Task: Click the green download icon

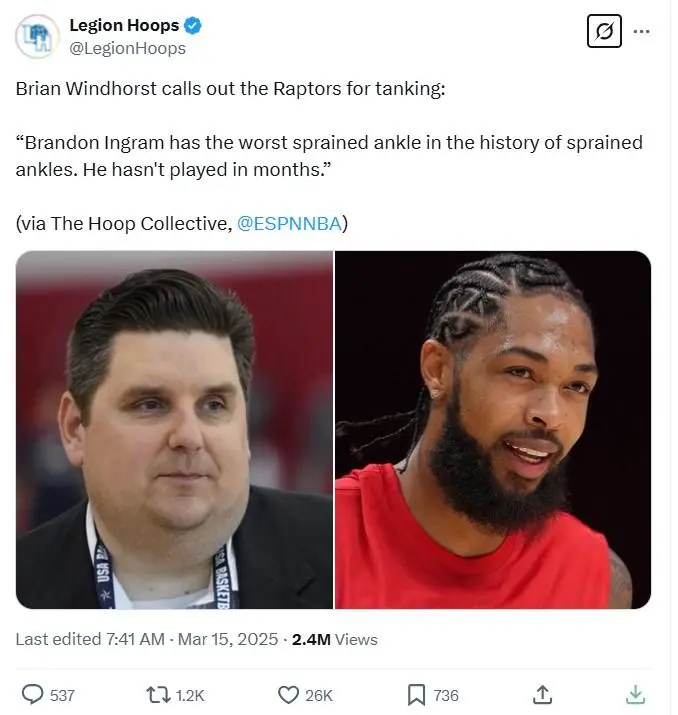Action: (x=635, y=694)
